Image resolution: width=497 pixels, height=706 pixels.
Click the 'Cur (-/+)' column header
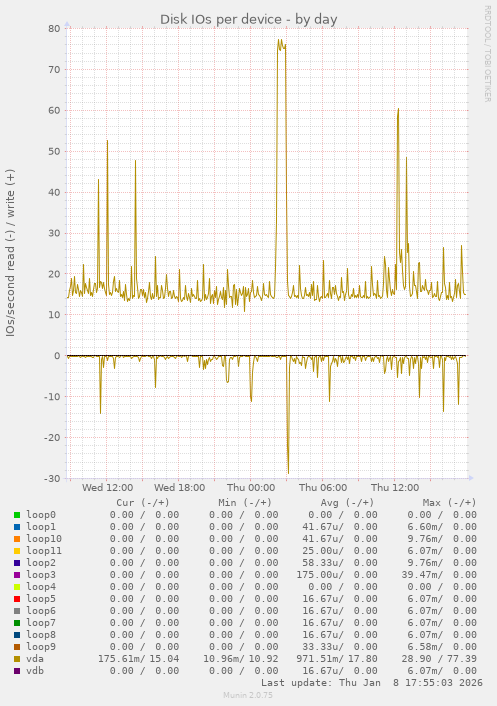143,502
